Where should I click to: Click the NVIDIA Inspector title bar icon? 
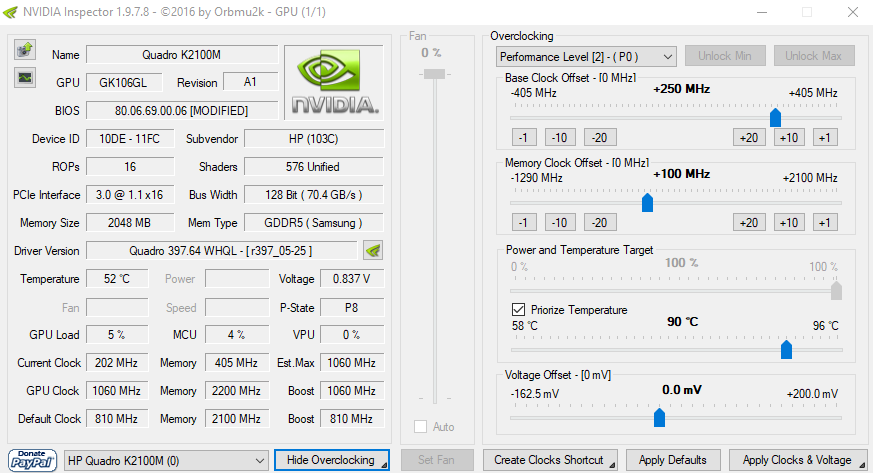(x=10, y=12)
